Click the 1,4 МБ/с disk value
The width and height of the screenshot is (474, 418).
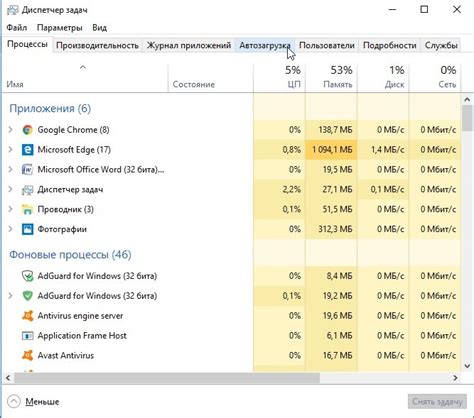coord(388,150)
